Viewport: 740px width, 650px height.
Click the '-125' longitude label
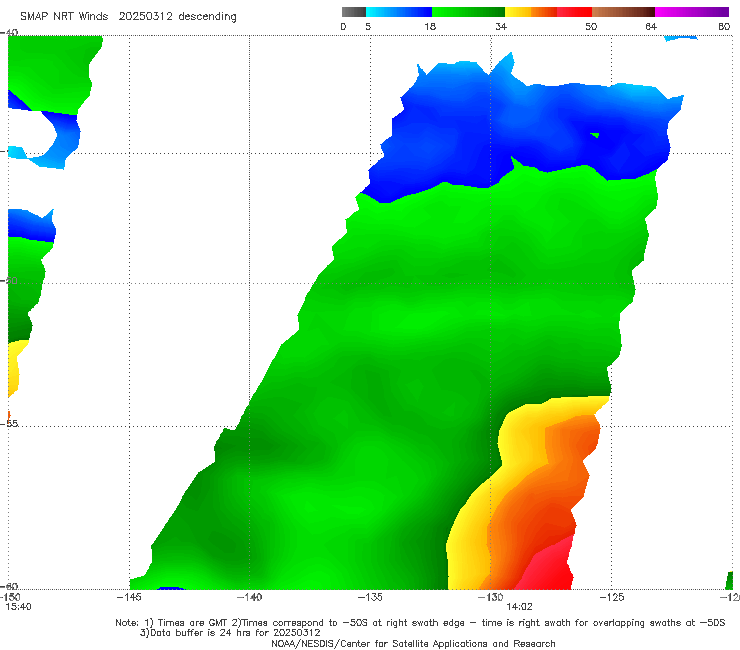pyautogui.click(x=612, y=597)
